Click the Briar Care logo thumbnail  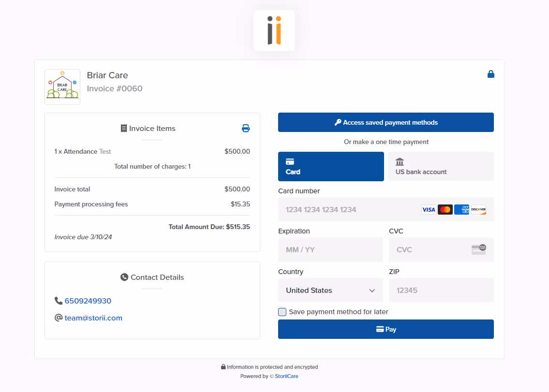(x=62, y=87)
